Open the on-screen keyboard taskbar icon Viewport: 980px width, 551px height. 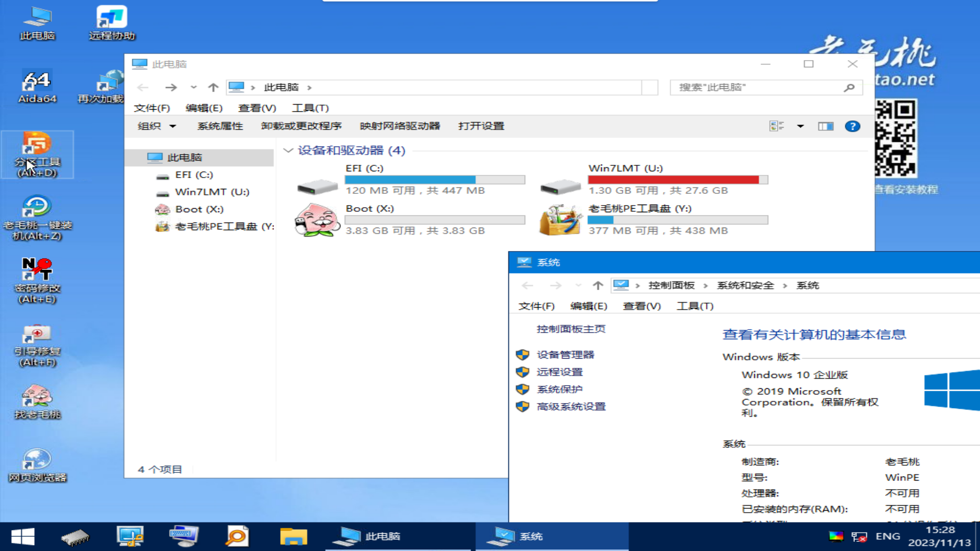(x=184, y=537)
